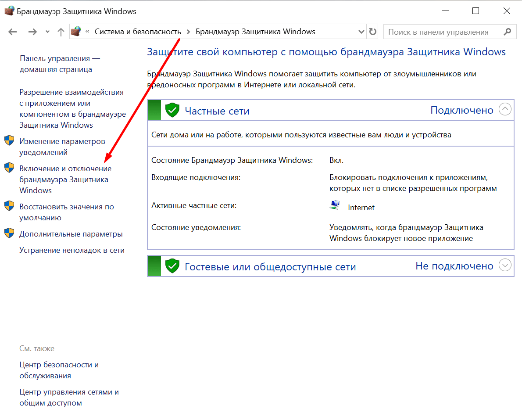This screenshot has width=522, height=420.
Task: Click the title bar firewall app icon
Action: coord(9,11)
